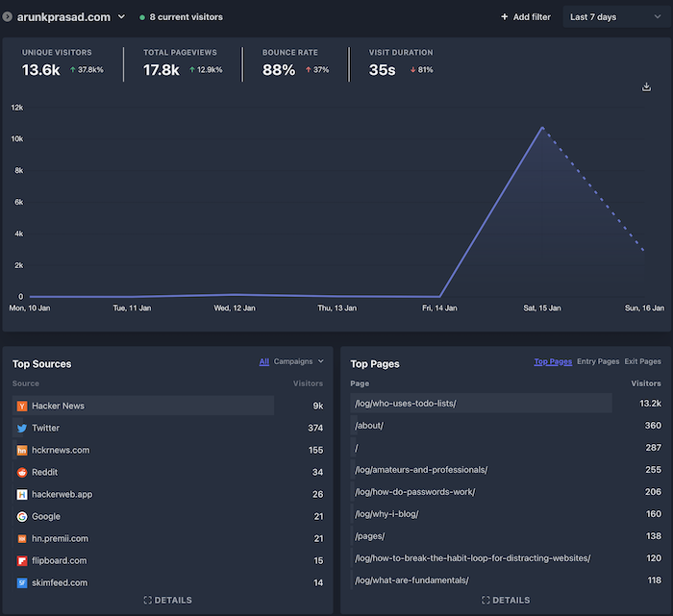Open the Last 7 days period dropdown
This screenshot has width=673, height=616.
[616, 16]
